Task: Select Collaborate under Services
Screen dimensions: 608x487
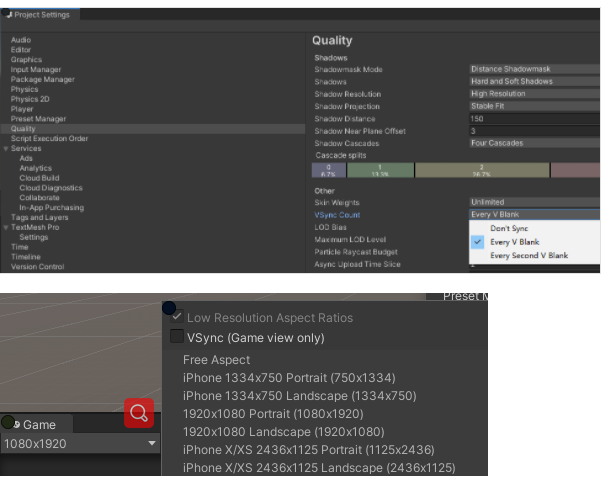Action: pos(40,198)
